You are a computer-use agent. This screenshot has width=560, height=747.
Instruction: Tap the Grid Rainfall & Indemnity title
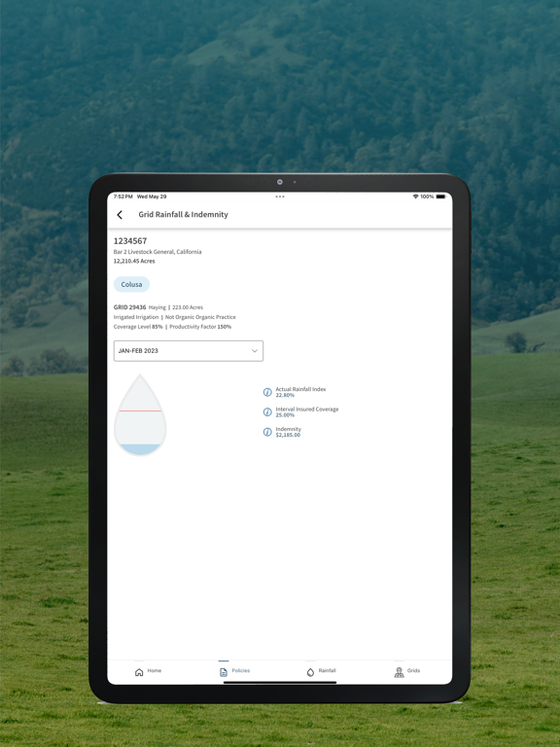[184, 214]
